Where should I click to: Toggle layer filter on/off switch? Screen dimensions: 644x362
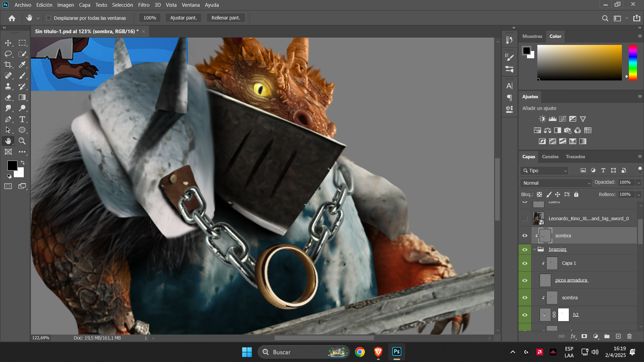pos(640,170)
